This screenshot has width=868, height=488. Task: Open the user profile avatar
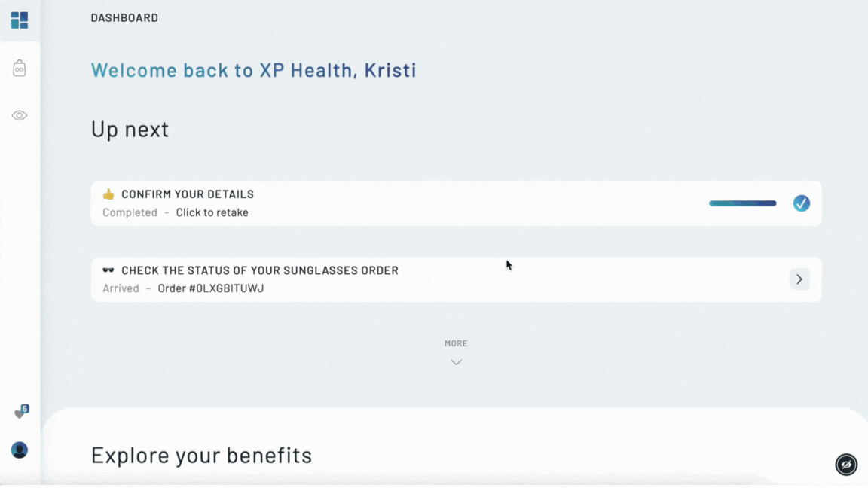tap(20, 450)
